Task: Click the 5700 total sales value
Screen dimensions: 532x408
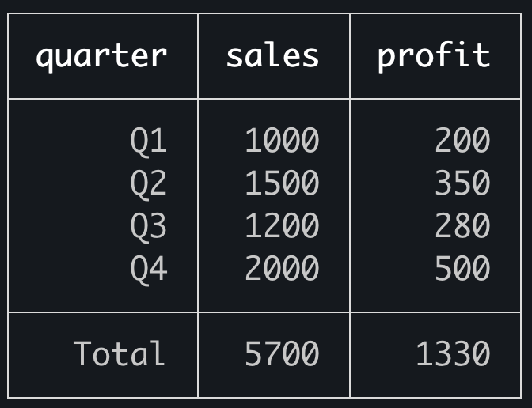Action: (282, 353)
